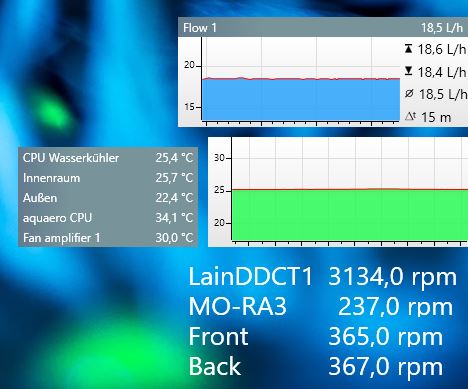This screenshot has width=468, height=389.
Task: Select the CPU Wasserkühler temperature row
Action: (108, 158)
